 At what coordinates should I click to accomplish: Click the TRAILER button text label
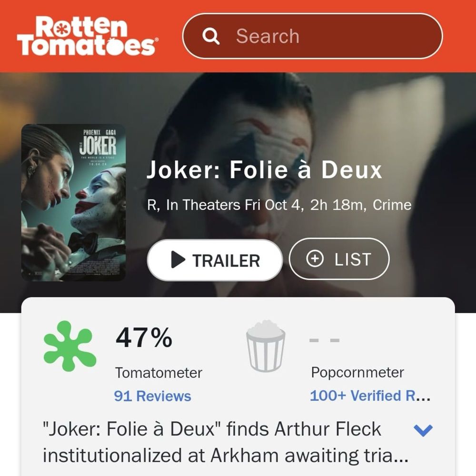pos(226,260)
